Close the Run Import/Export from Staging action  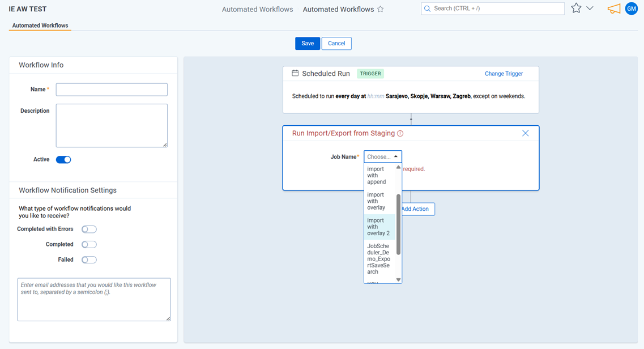(525, 133)
